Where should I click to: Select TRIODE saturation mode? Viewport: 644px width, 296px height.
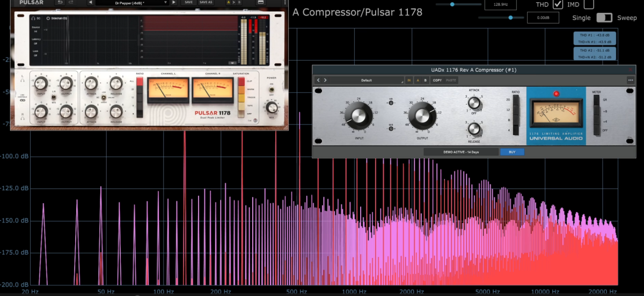tap(241, 98)
